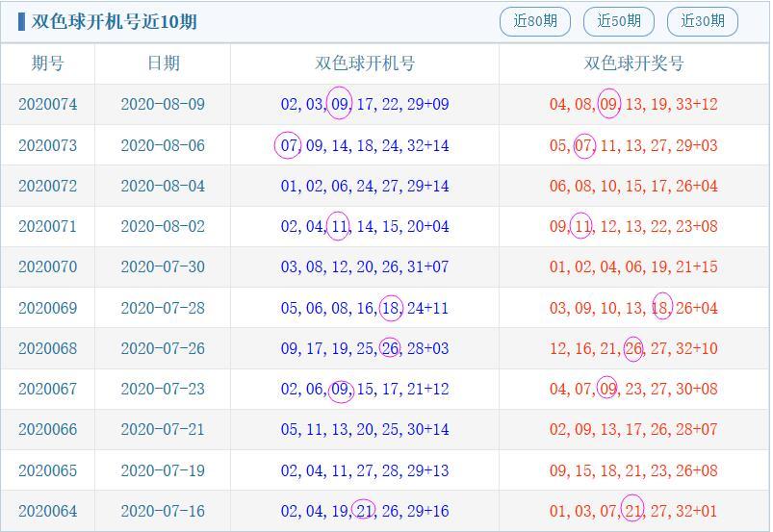Select issue number 2020065
Screen dimensions: 773x532
pos(48,470)
